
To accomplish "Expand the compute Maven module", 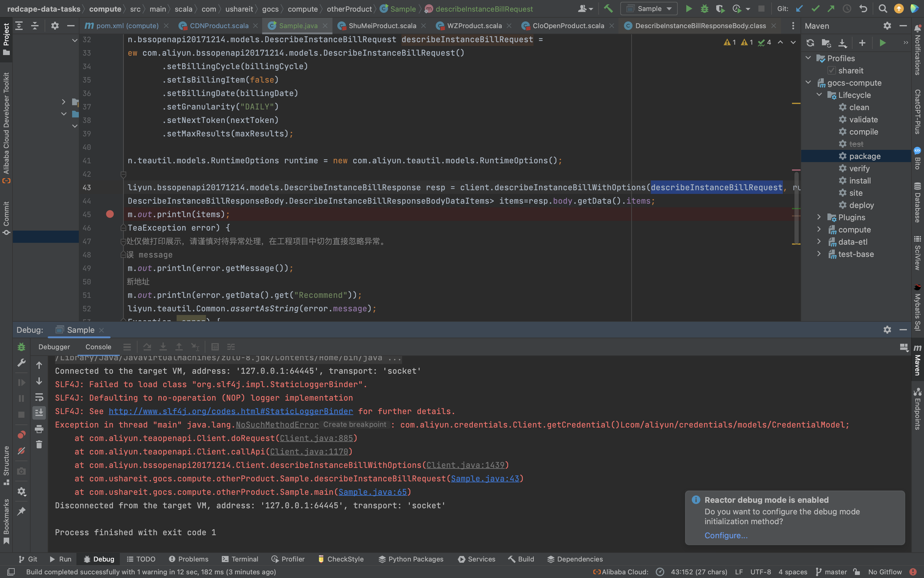I will pyautogui.click(x=820, y=229).
